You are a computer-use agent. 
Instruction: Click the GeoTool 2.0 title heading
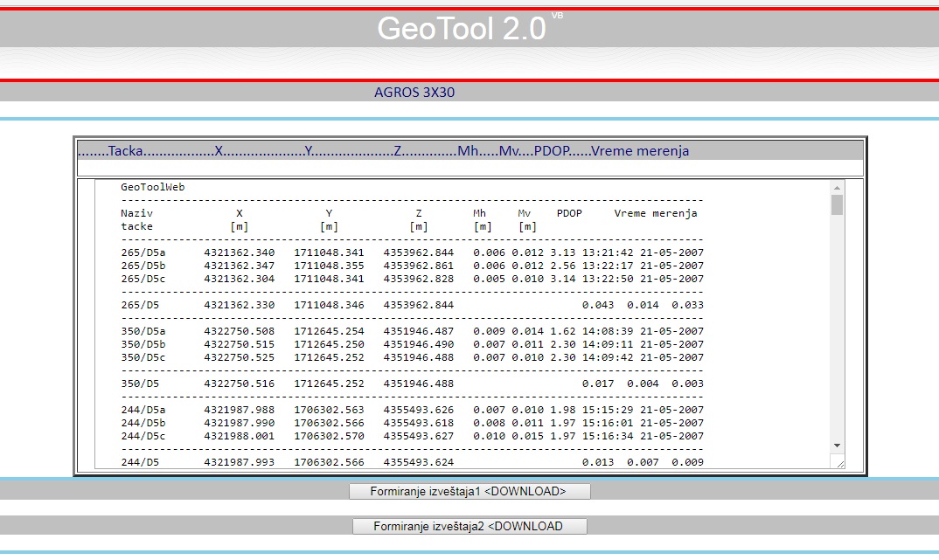tap(462, 29)
